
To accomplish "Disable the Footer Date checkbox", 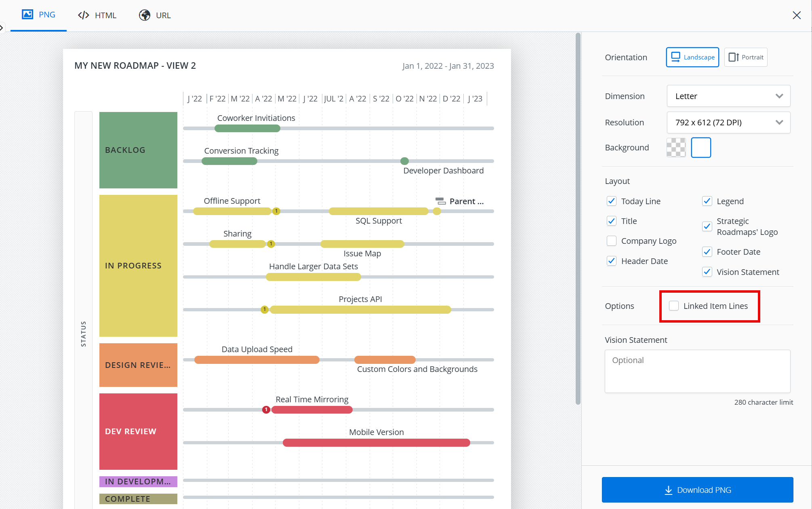I will [707, 252].
